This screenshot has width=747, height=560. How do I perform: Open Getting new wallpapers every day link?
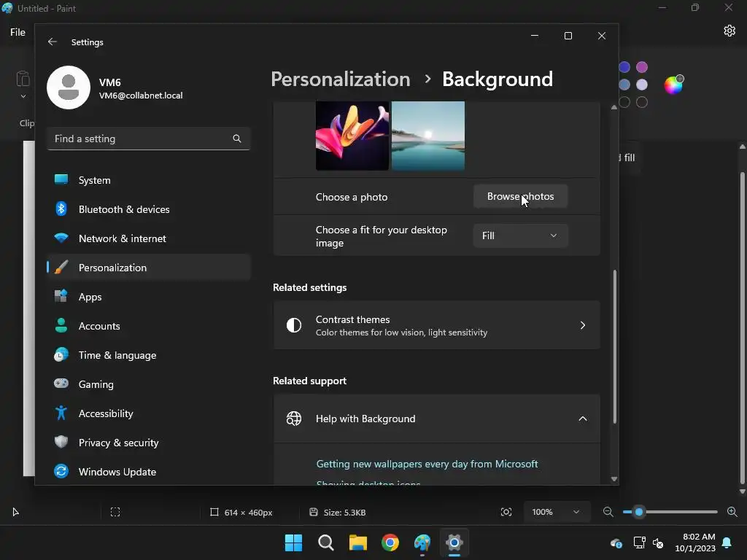[427, 464]
